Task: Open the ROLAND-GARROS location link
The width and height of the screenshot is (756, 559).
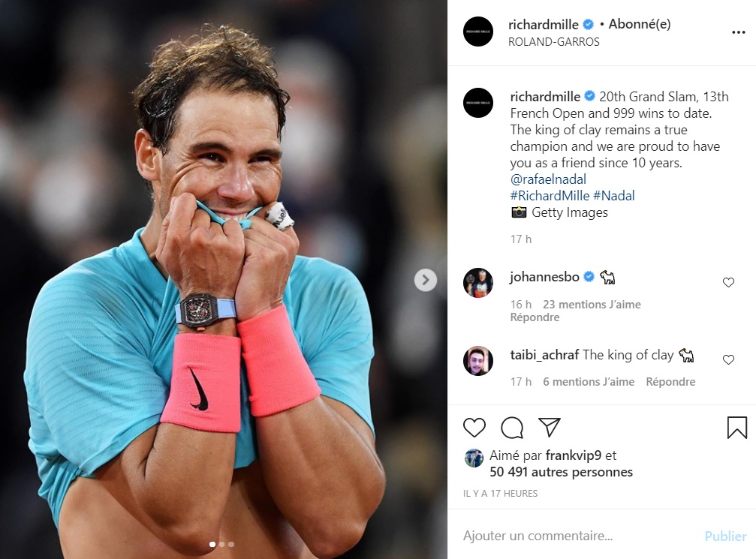Action: (553, 42)
